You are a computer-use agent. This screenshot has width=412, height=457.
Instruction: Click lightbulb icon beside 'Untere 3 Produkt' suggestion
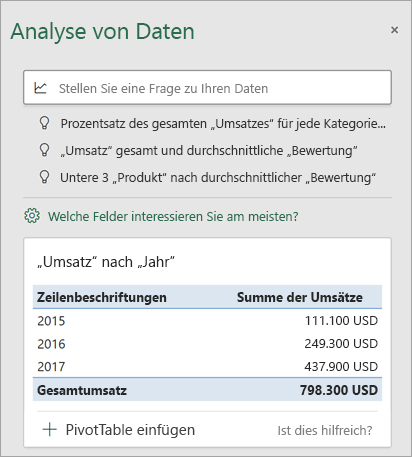(44, 177)
